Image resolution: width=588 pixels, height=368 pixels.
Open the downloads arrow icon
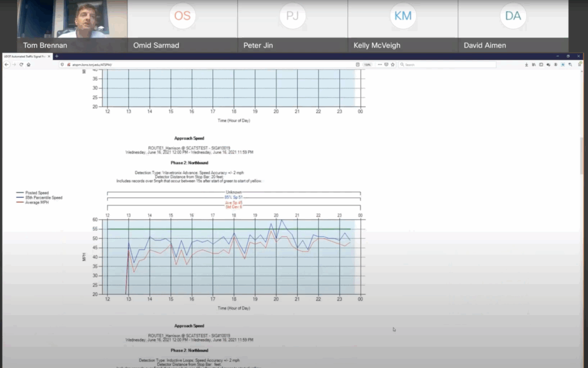(526, 64)
